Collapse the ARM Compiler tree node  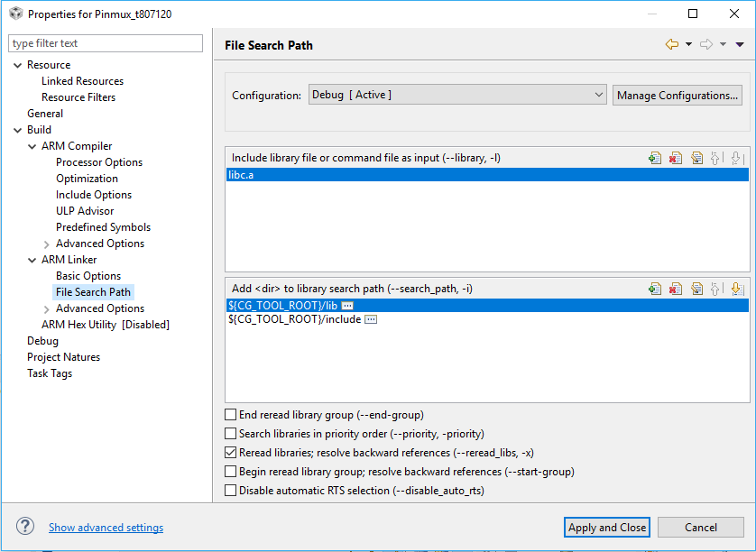(x=32, y=146)
